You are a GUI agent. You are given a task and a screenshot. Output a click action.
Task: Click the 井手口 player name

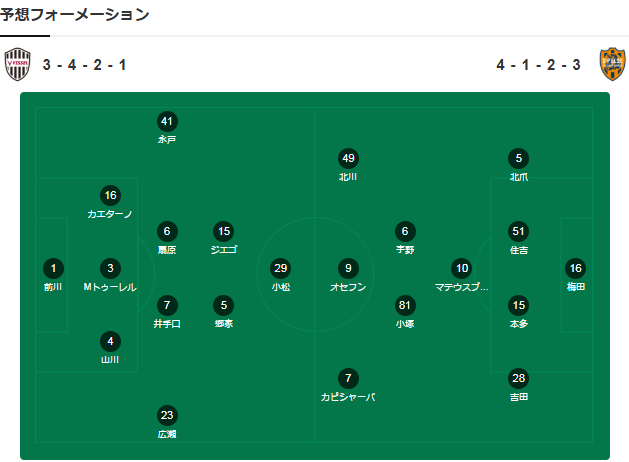coord(167,324)
